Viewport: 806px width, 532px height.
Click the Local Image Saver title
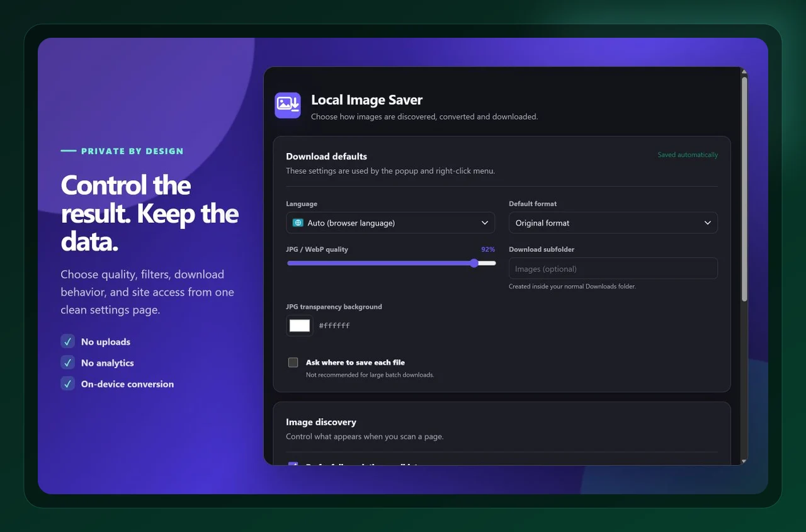click(x=366, y=99)
